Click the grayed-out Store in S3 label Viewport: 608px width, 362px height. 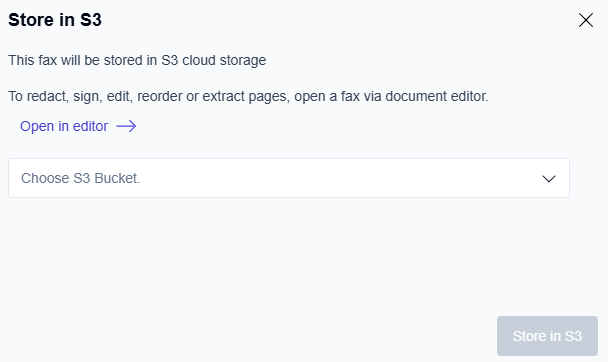(x=547, y=336)
